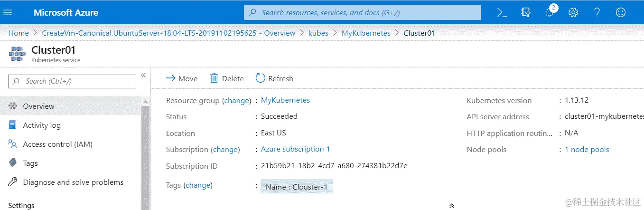644x210 pixels.
Task: Refresh the Cluster01 overview
Action: pyautogui.click(x=274, y=78)
